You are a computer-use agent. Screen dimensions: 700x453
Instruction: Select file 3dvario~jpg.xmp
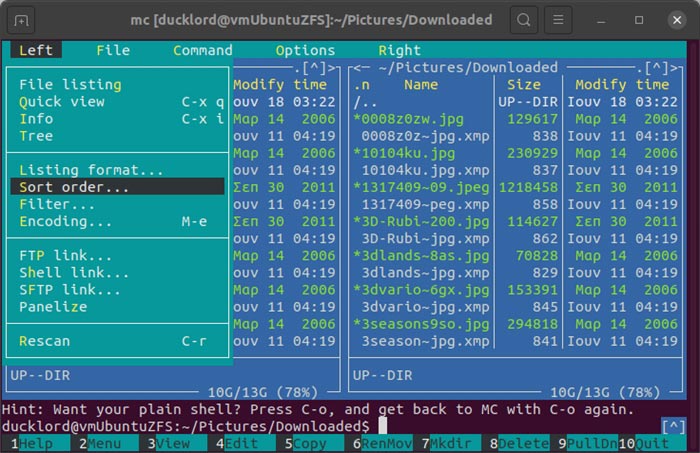tap(423, 307)
